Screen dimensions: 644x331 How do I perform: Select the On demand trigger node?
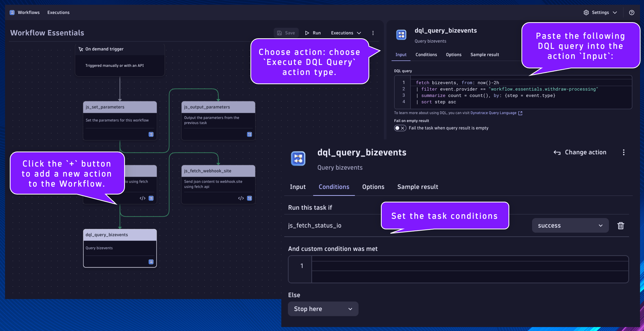pyautogui.click(x=120, y=60)
